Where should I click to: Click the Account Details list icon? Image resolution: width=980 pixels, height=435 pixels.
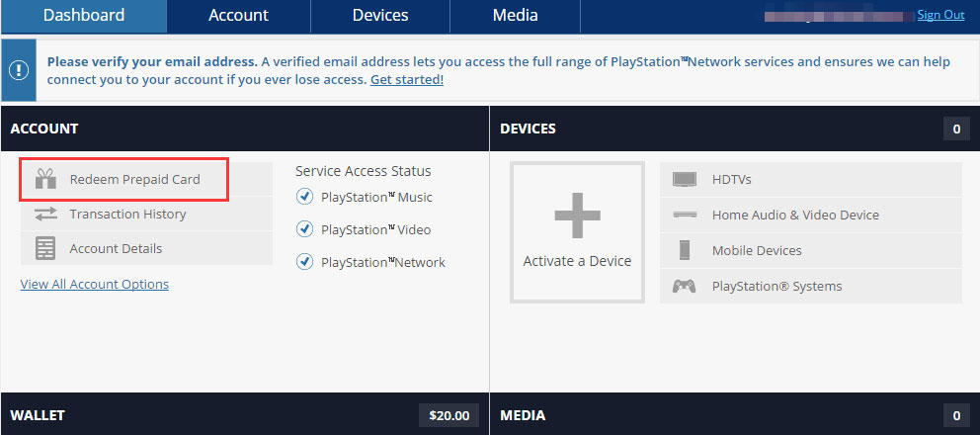45,248
